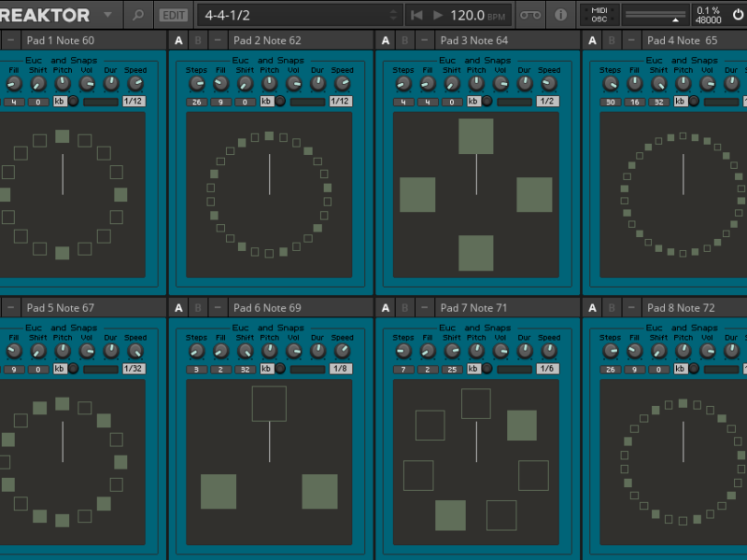Screen dimensions: 747x560
Task: Click the MIDI OSC indicator
Action: point(598,15)
